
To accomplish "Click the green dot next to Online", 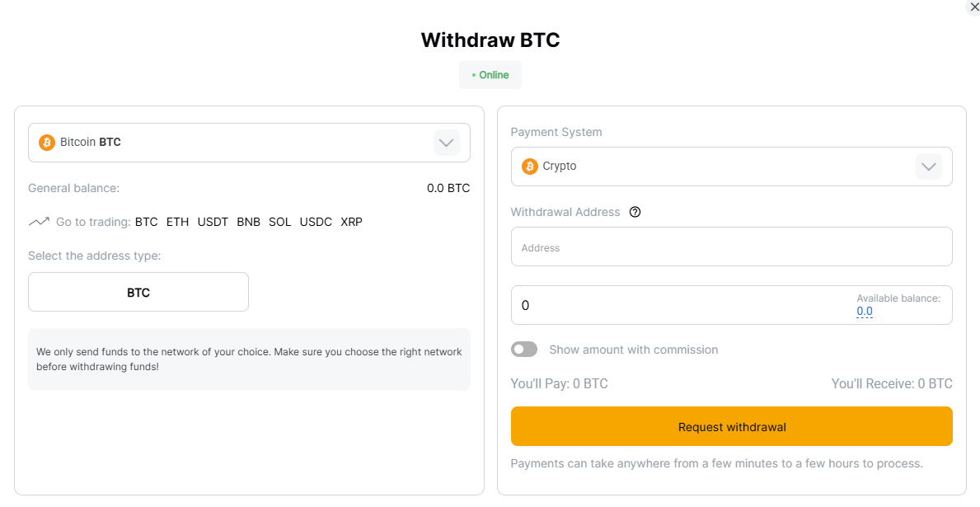I will click(x=475, y=74).
